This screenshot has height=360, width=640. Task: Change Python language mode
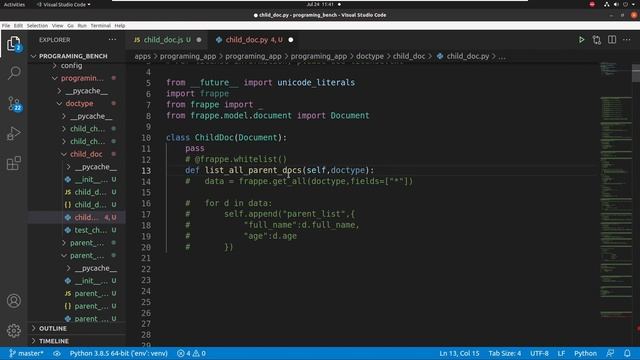585,353
